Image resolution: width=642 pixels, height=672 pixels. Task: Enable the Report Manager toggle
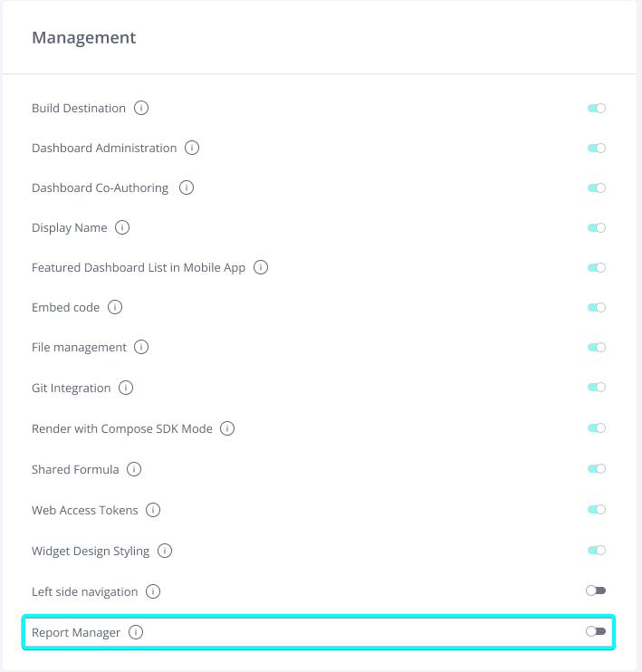596,631
